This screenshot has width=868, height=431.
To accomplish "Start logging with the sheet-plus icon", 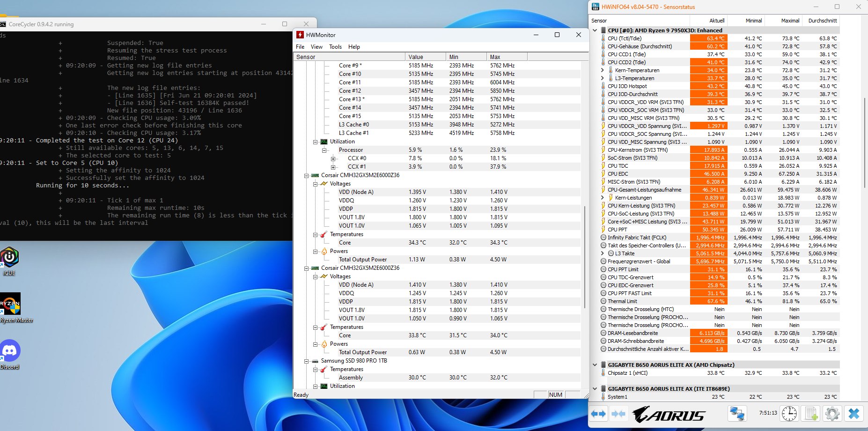I will pos(811,414).
